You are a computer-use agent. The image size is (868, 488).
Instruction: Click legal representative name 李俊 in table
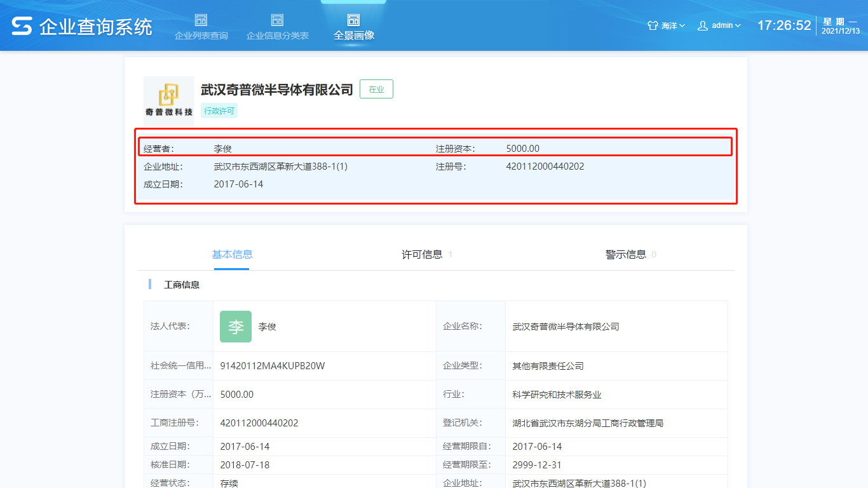[267, 327]
